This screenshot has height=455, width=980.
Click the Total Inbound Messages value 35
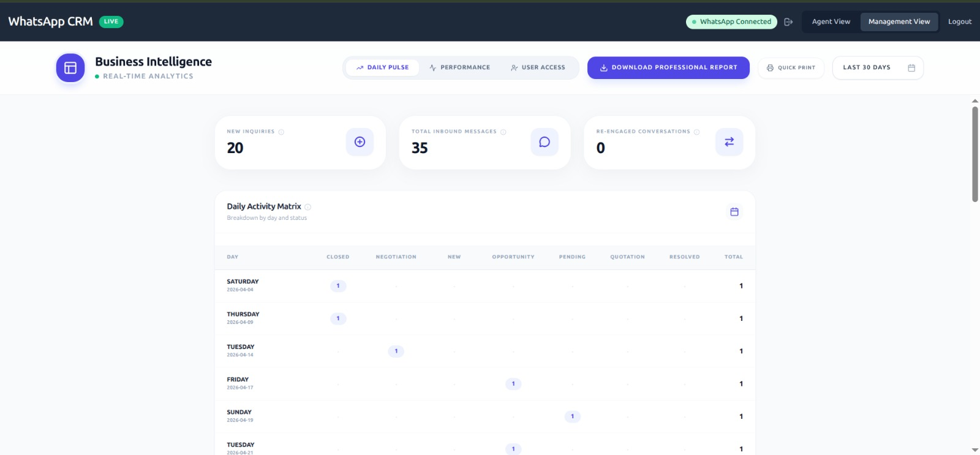(420, 148)
